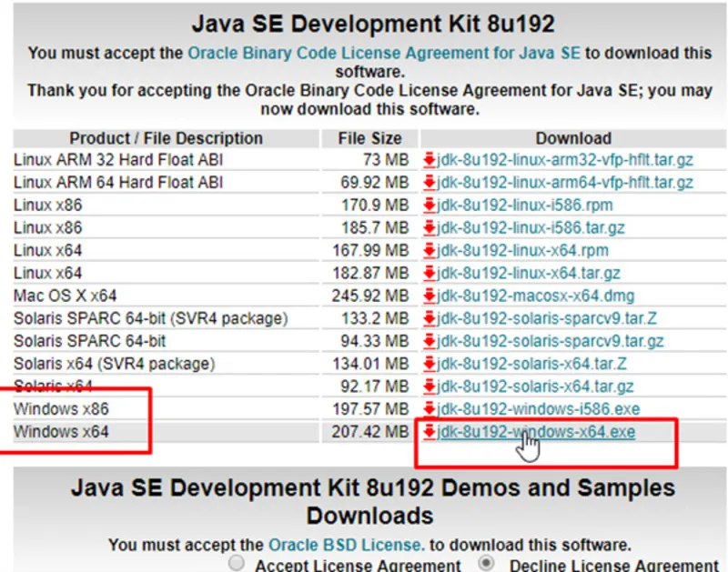This screenshot has height=572, width=728.
Task: Open the Oracle BSD License link
Action: coord(347,545)
